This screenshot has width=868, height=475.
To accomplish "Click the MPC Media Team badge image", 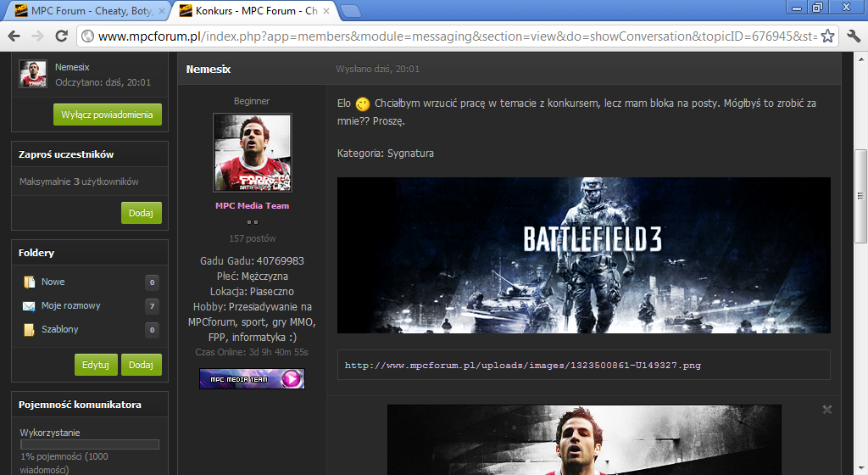I will tap(252, 379).
